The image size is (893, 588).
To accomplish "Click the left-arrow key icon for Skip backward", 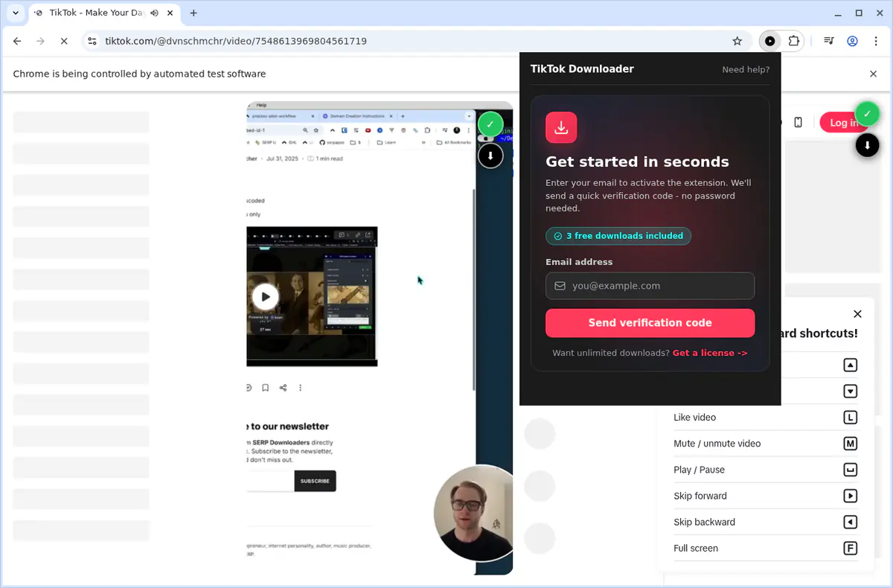I will pos(851,522).
